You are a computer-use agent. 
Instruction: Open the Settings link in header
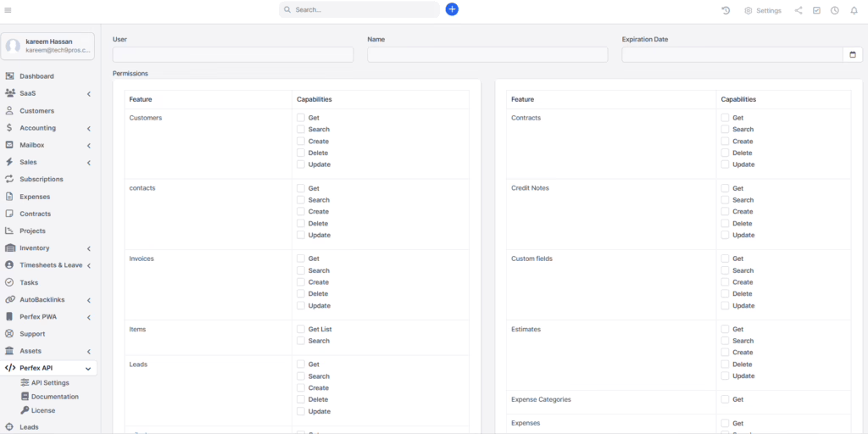763,11
